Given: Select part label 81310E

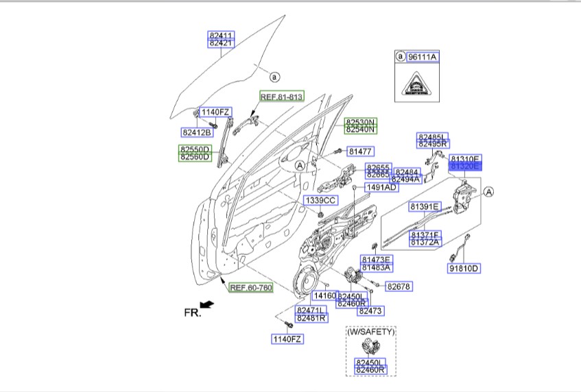Looking at the screenshot, I should pyautogui.click(x=465, y=158).
